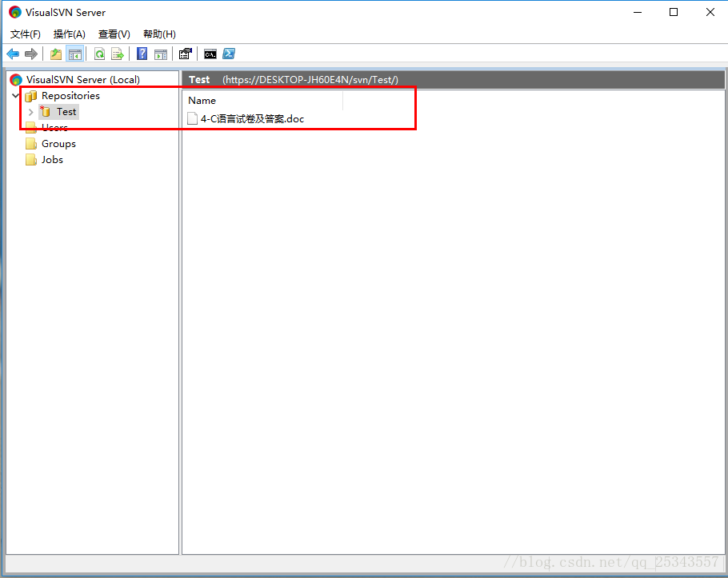The image size is (728, 578).
Task: Click the Test repository icon in tree
Action: (x=46, y=111)
